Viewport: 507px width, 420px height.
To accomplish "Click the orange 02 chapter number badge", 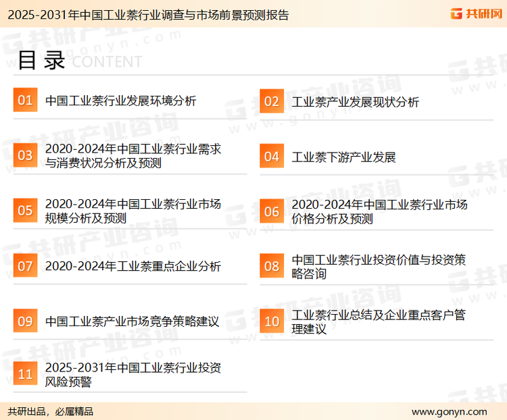I will click(x=271, y=101).
